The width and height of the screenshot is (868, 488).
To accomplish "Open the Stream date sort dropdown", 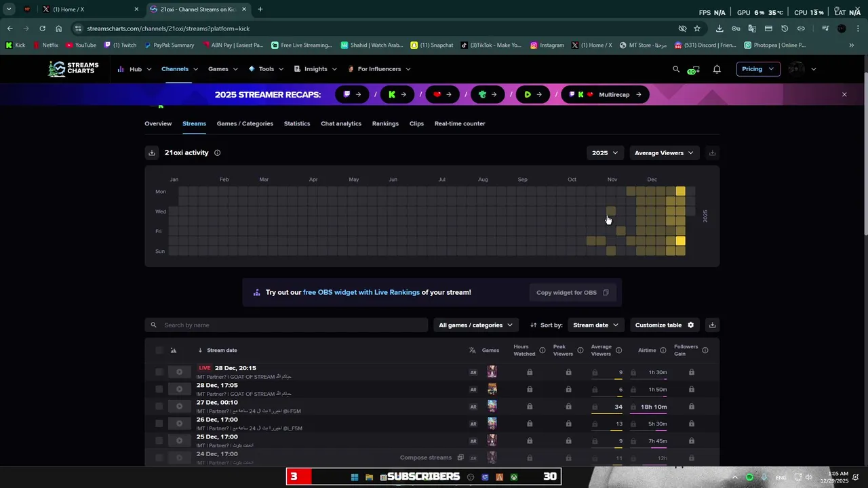I will click(x=595, y=325).
